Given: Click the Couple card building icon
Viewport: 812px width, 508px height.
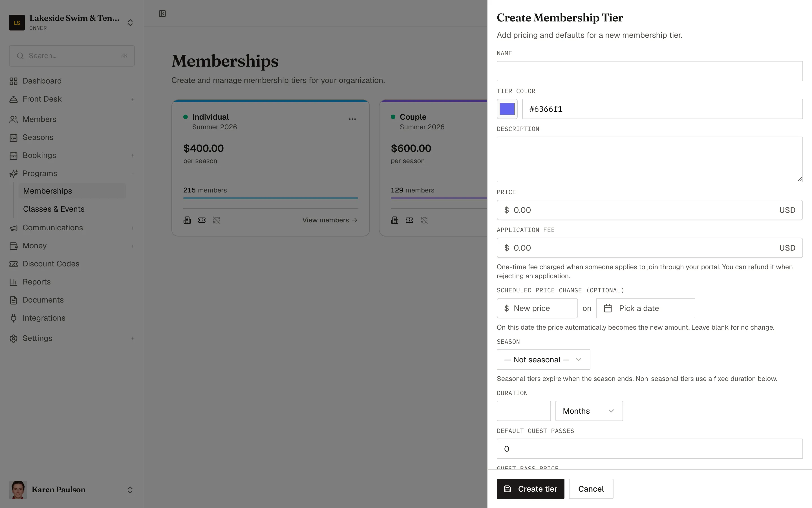Looking at the screenshot, I should tap(395, 220).
